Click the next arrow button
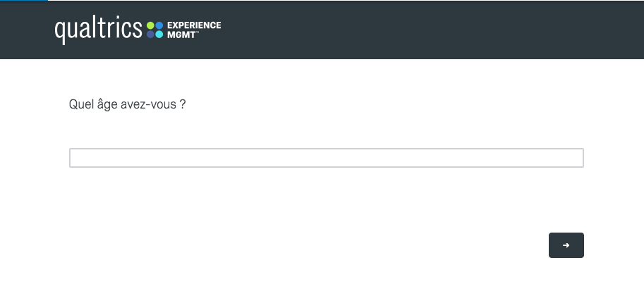This screenshot has width=644, height=308. (566, 245)
